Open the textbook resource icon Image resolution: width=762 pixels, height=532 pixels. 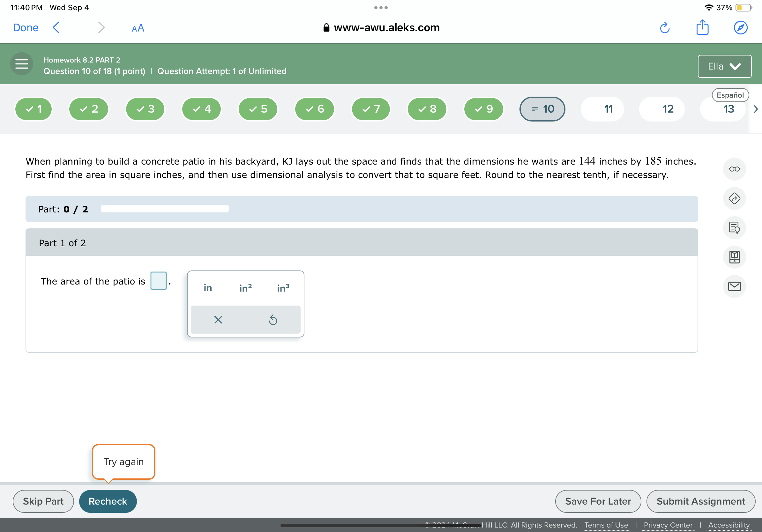[x=734, y=257]
